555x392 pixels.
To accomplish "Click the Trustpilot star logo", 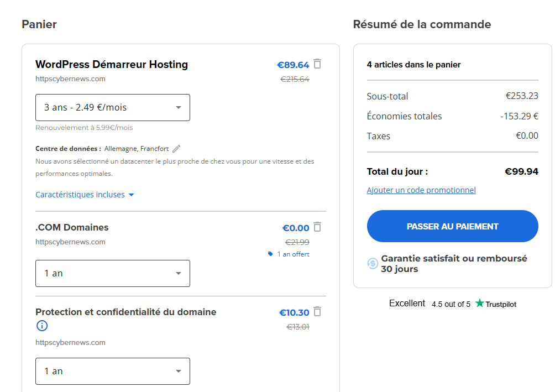I will coord(480,303).
